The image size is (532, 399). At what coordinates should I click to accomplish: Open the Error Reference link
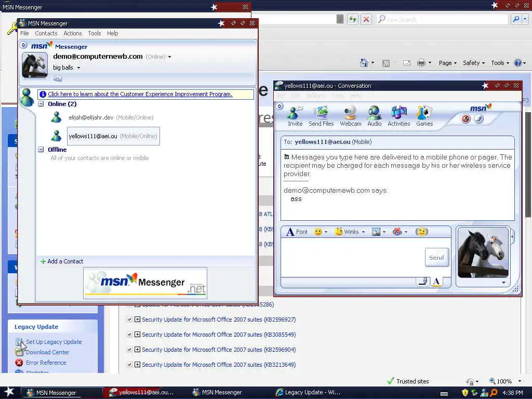(46, 362)
